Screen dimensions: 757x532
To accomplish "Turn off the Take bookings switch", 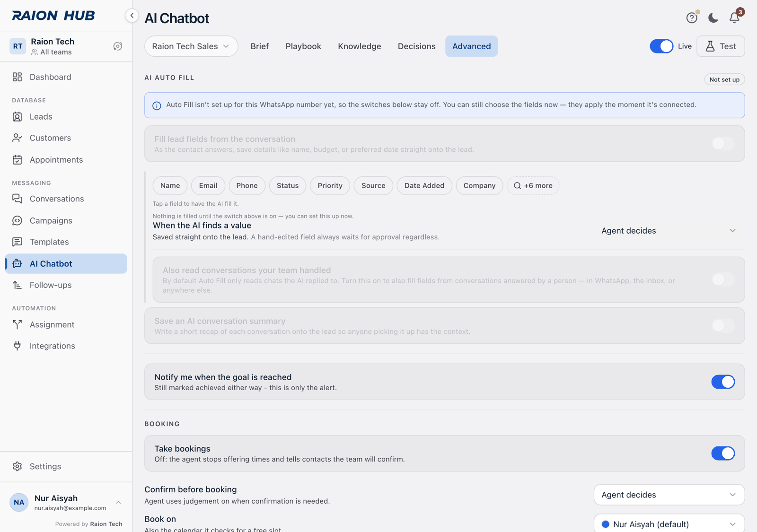I will pyautogui.click(x=723, y=453).
